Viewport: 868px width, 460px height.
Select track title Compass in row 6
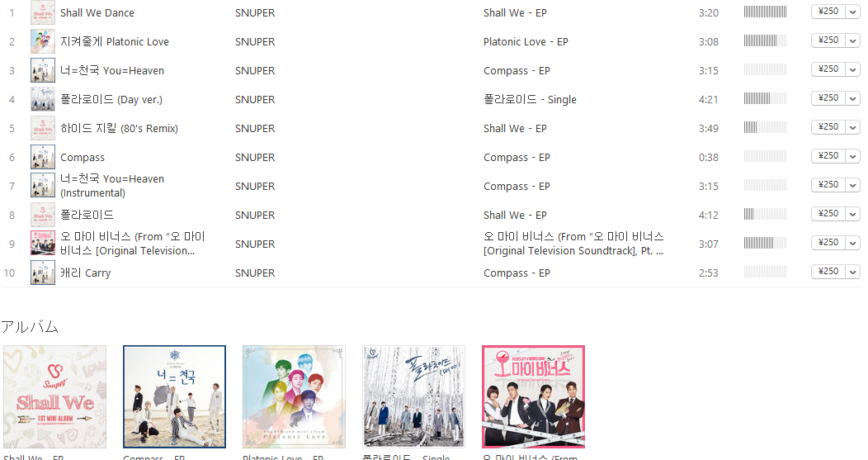pyautogui.click(x=83, y=158)
